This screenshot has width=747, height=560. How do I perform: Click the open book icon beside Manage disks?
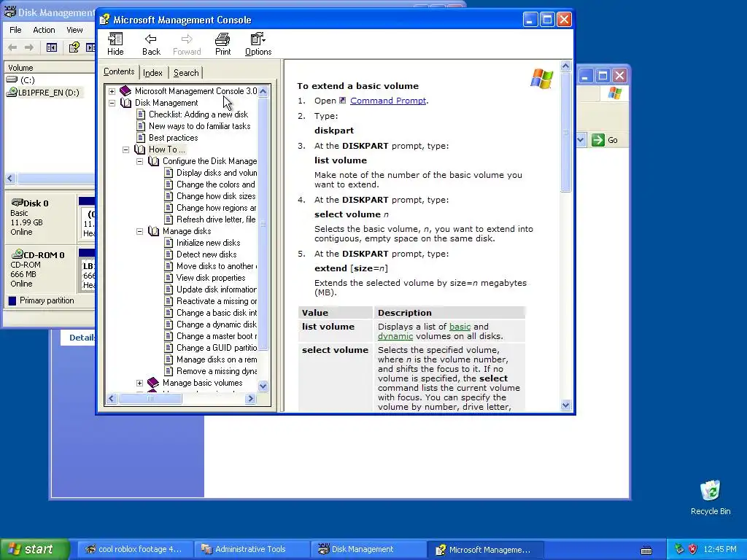point(153,231)
